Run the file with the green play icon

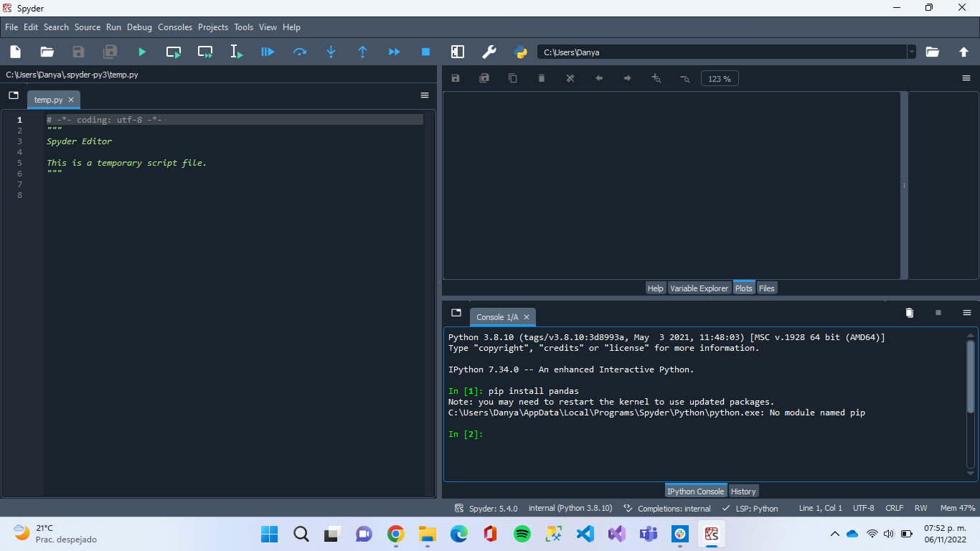[142, 52]
